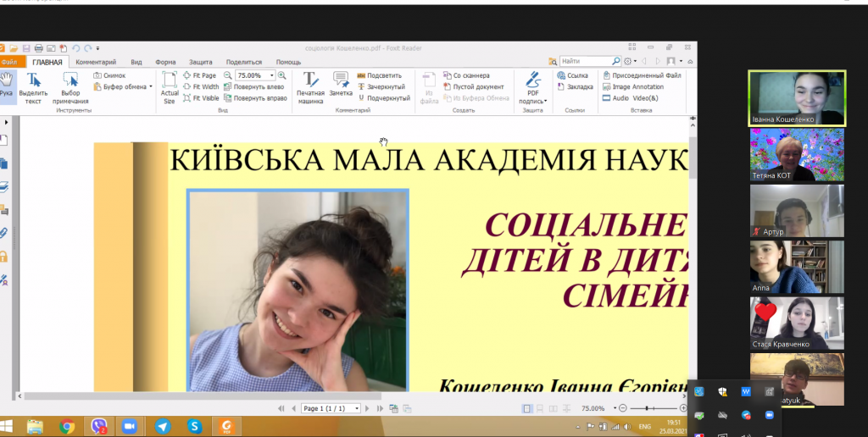This screenshot has height=437, width=868.
Task: Expand the left navigation panel arrow
Action: [x=6, y=122]
